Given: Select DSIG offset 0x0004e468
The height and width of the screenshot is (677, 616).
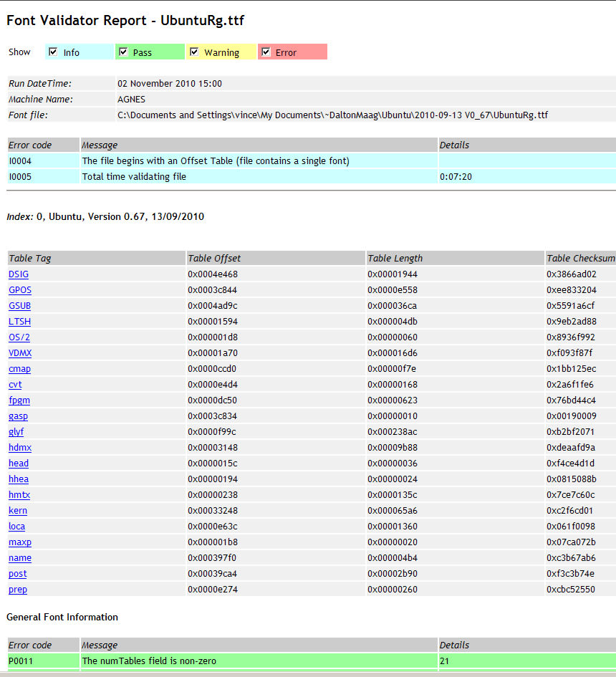Looking at the screenshot, I should pyautogui.click(x=213, y=274).
